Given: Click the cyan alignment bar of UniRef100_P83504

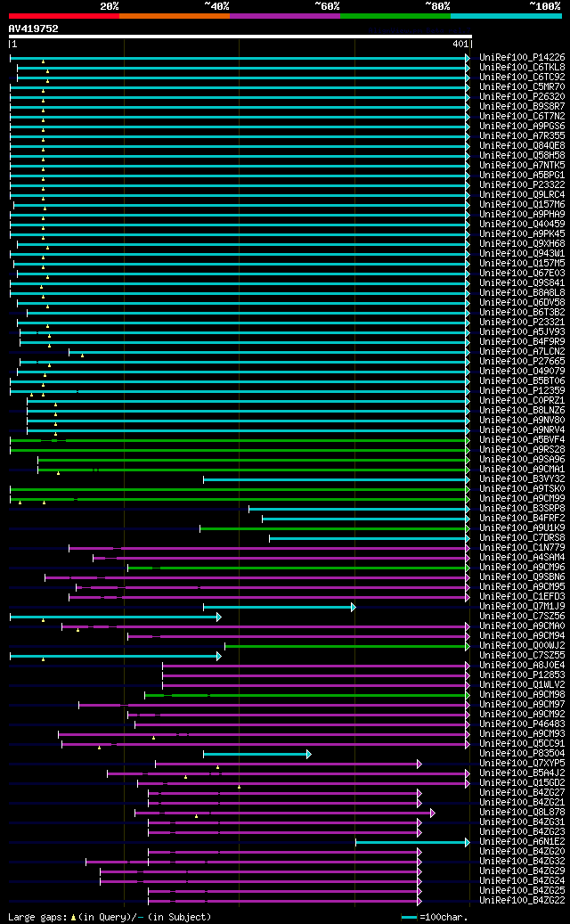Looking at the screenshot, I should [x=256, y=755].
